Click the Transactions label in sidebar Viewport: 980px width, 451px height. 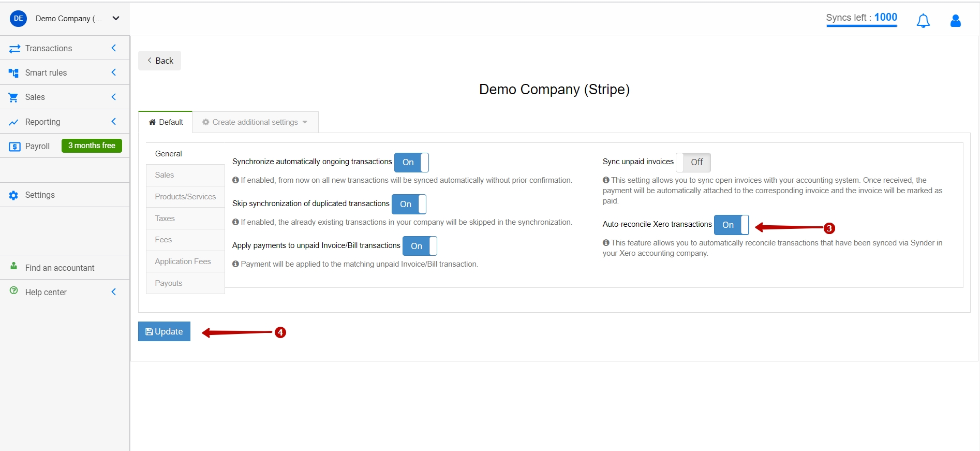click(x=49, y=49)
